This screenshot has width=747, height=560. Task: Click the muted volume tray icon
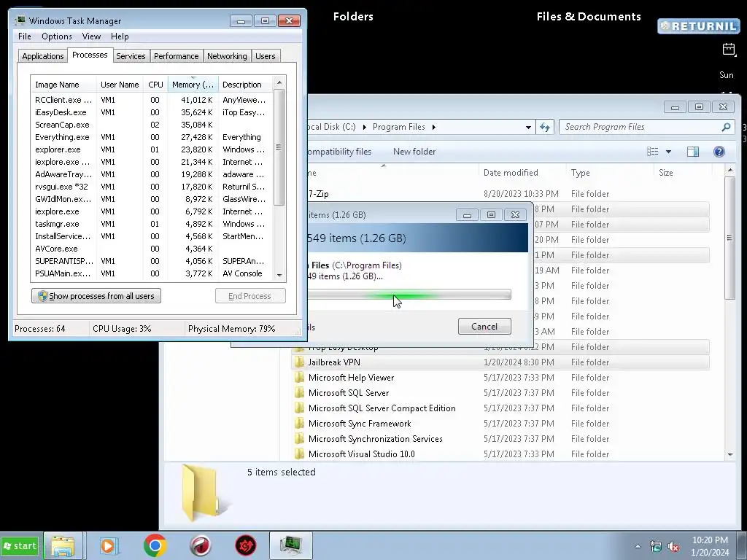click(673, 547)
